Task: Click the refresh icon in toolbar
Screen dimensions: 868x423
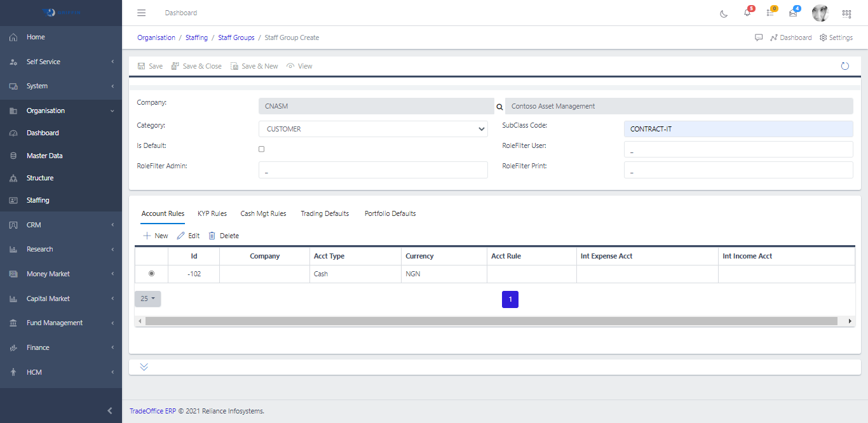Action: 845,66
